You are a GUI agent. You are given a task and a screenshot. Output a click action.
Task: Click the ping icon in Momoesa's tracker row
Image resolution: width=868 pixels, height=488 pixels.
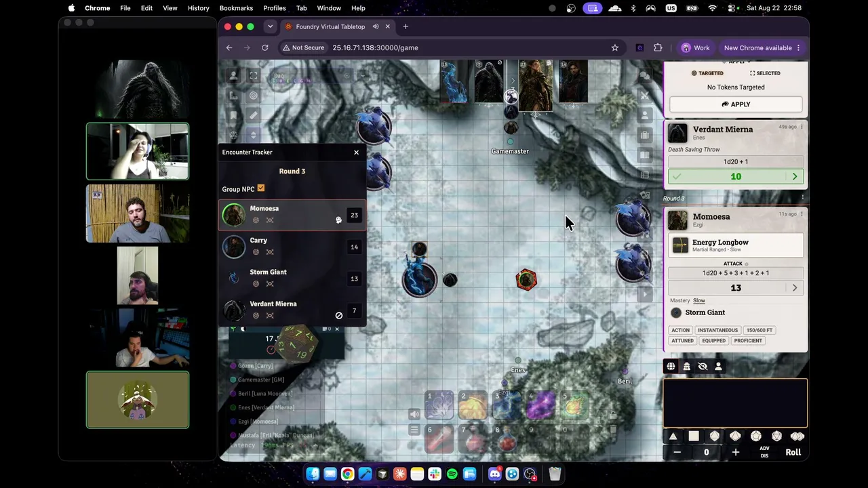[256, 220]
